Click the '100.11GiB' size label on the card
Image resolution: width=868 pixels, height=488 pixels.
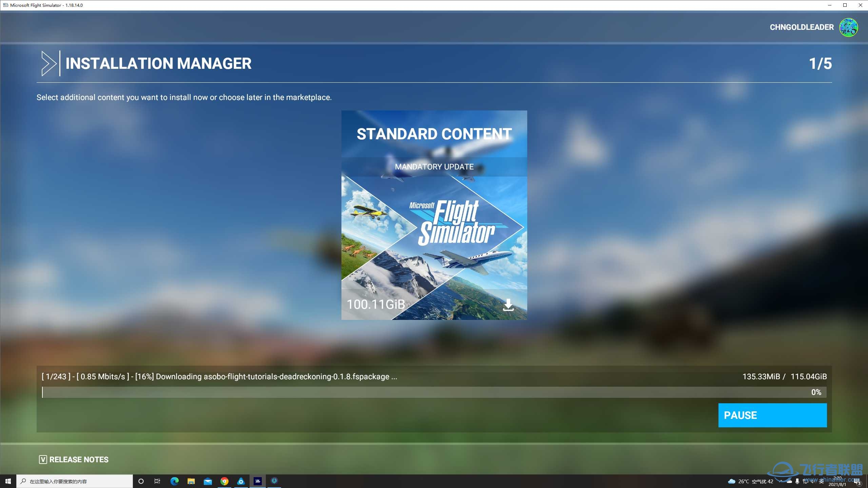[376, 304]
